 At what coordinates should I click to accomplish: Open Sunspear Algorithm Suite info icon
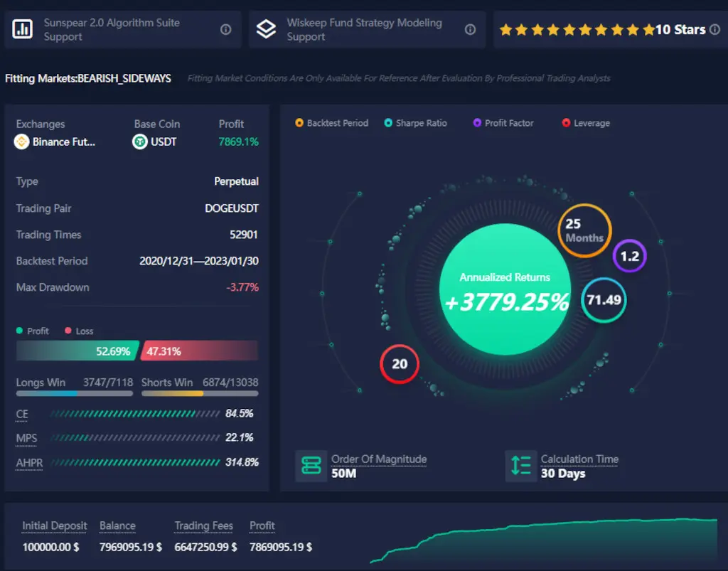click(225, 29)
